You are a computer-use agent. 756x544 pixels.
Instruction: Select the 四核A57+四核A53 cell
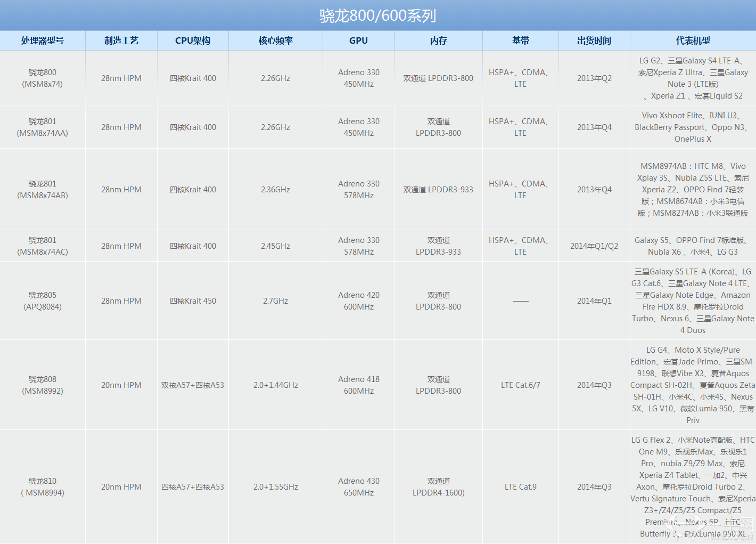(193, 487)
